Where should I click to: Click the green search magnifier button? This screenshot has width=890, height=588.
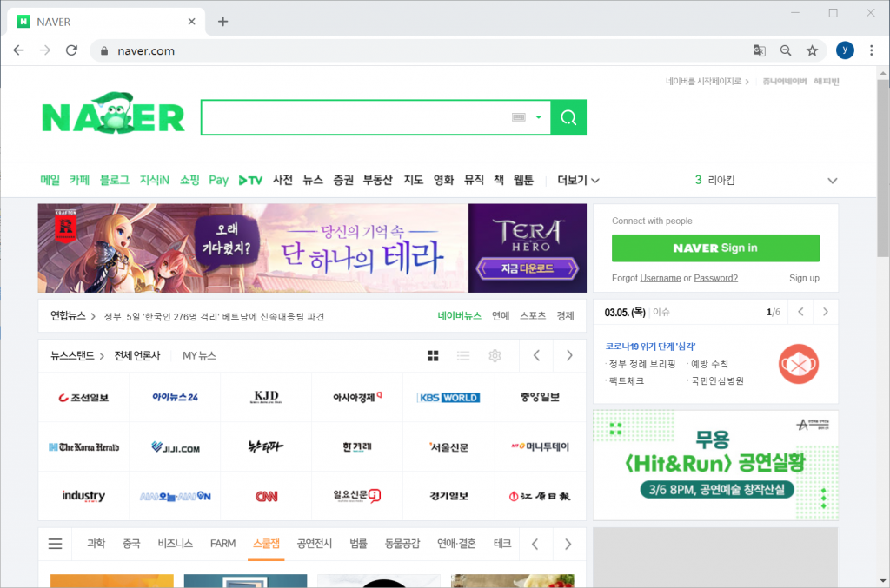tap(568, 117)
